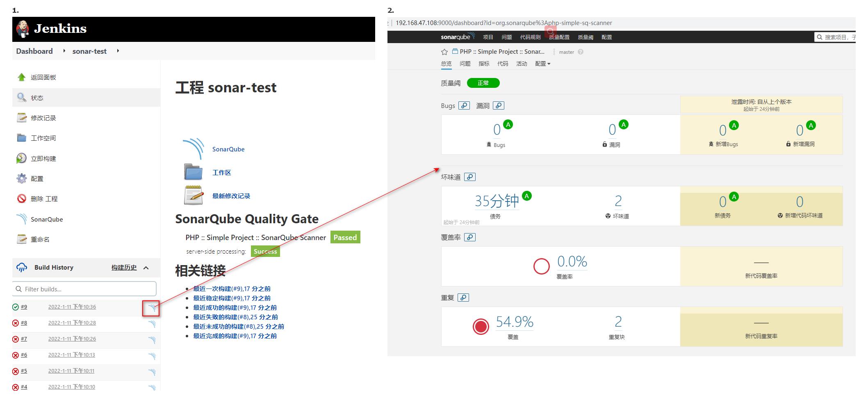Click the notepad icon beside 修改记录
Image resolution: width=868 pixels, height=403 pixels.
21,118
